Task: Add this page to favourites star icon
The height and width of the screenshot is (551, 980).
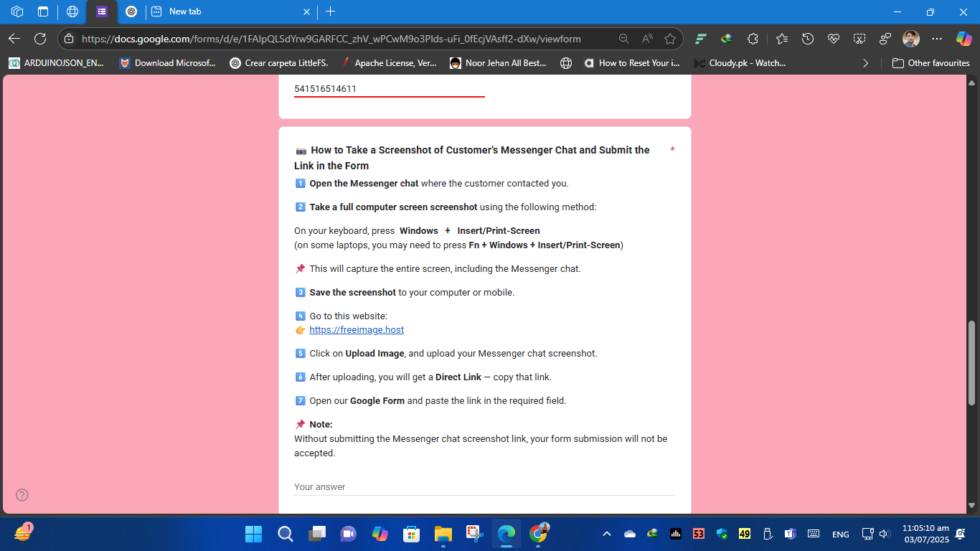Action: [670, 39]
